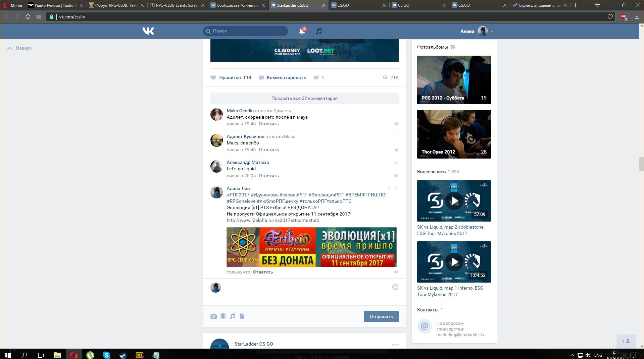Viewport: 644px width, 359px height.
Task: Like the Let's go liquid comment
Action: [396, 176]
